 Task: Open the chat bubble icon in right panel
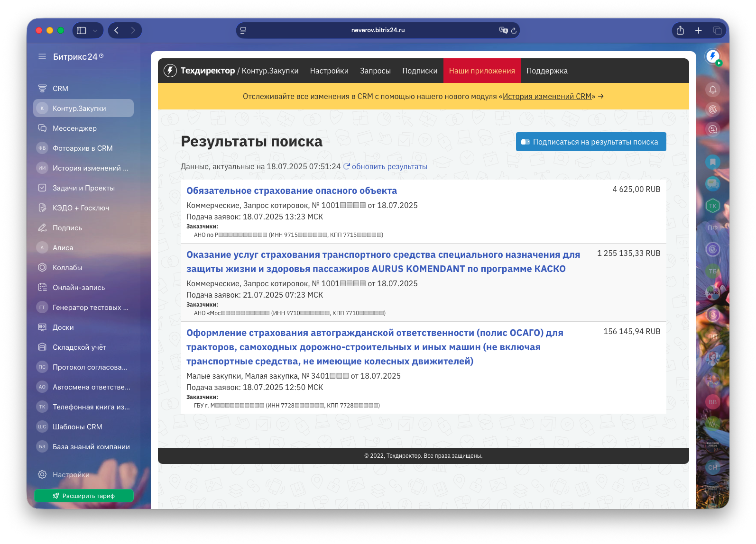click(712, 183)
